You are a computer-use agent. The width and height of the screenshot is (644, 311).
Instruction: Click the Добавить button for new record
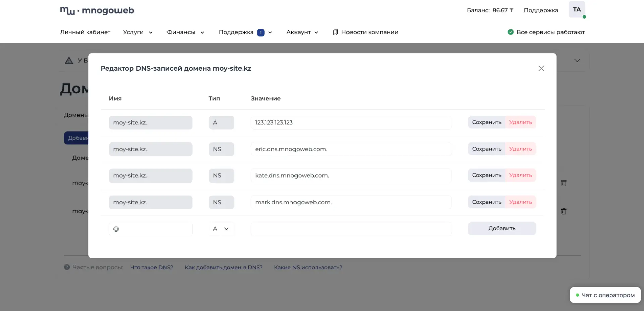tap(502, 228)
